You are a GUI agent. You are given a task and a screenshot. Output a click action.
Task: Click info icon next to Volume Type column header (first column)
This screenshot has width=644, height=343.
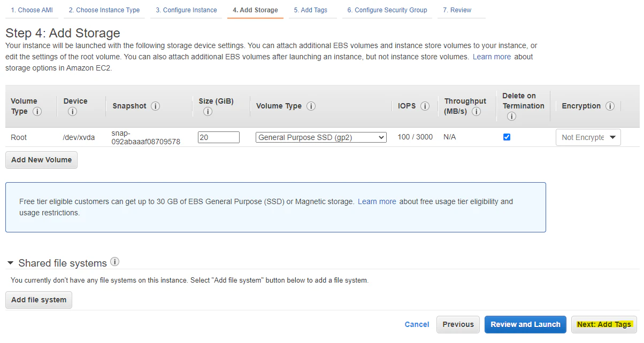pyautogui.click(x=37, y=111)
